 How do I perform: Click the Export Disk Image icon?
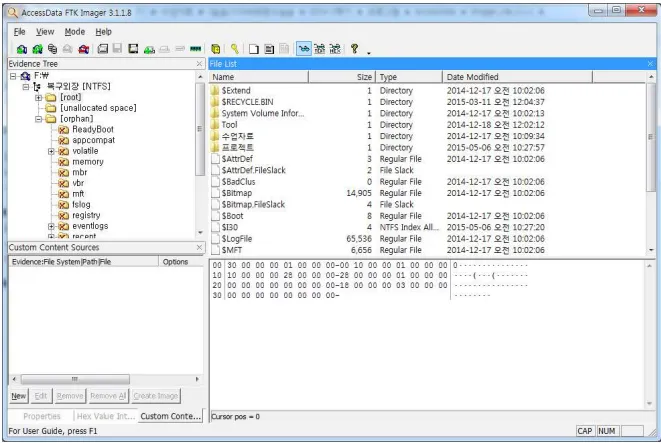[x=118, y=49]
